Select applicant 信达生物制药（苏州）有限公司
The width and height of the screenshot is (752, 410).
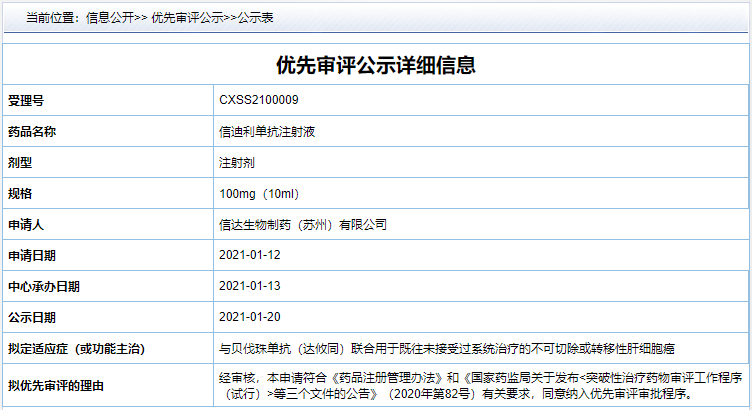tap(303, 224)
